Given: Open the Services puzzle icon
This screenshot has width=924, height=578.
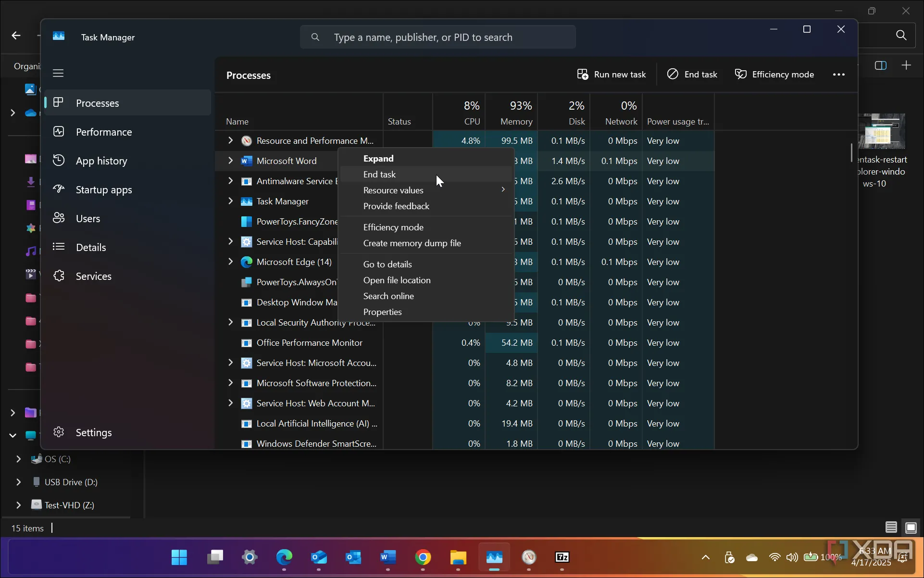Looking at the screenshot, I should [x=59, y=276].
